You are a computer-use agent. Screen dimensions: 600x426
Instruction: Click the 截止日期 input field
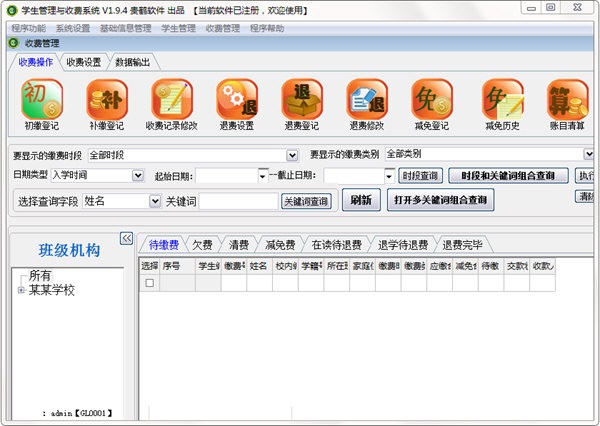pos(354,176)
